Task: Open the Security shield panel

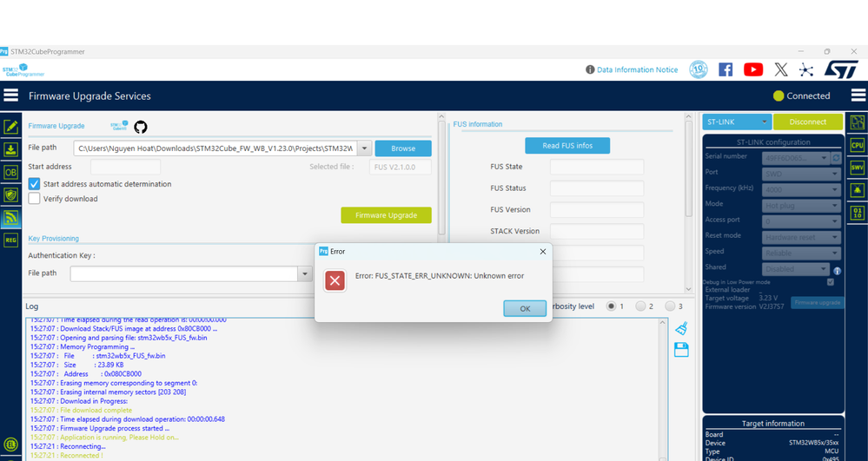Action: (11, 194)
